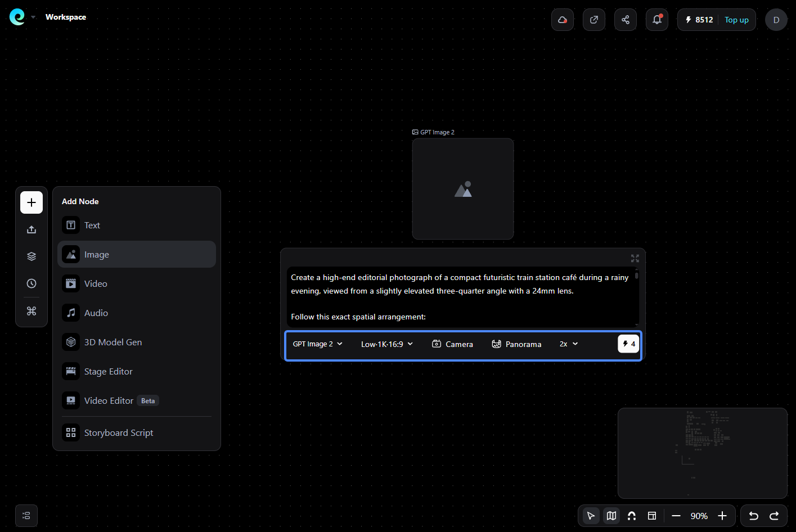Open the user avatar D menu

tap(776, 20)
